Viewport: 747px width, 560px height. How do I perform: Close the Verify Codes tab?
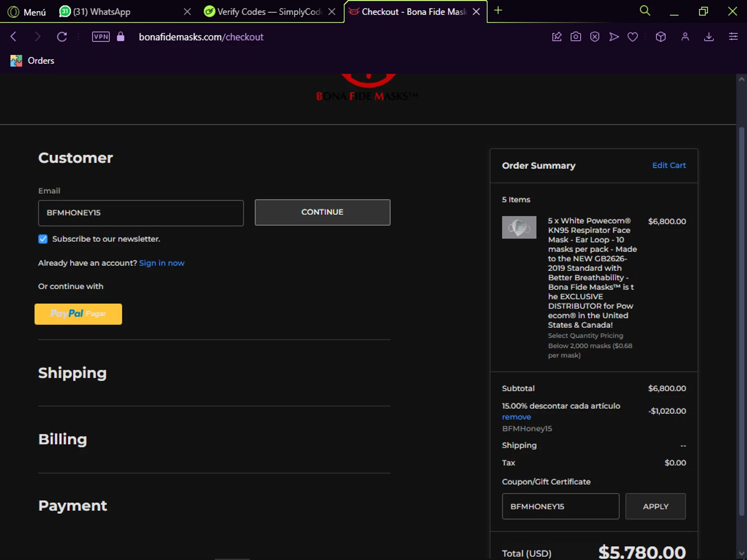tap(332, 11)
